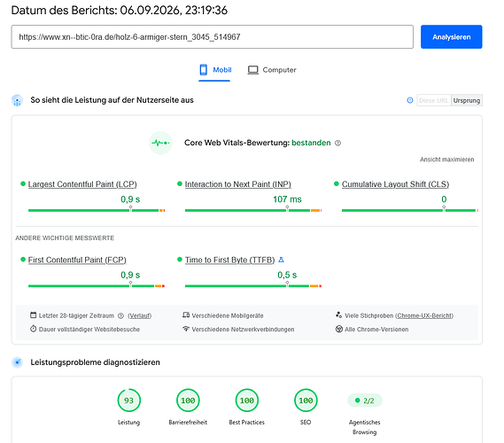Image resolution: width=504 pixels, height=443 pixels.
Task: Click the INP distribution bar
Action: pyautogui.click(x=253, y=210)
